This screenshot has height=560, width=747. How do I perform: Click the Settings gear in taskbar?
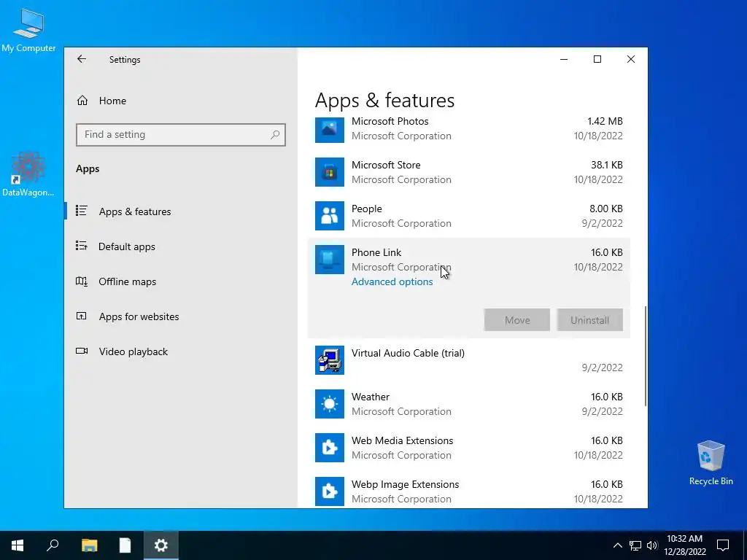click(x=161, y=545)
